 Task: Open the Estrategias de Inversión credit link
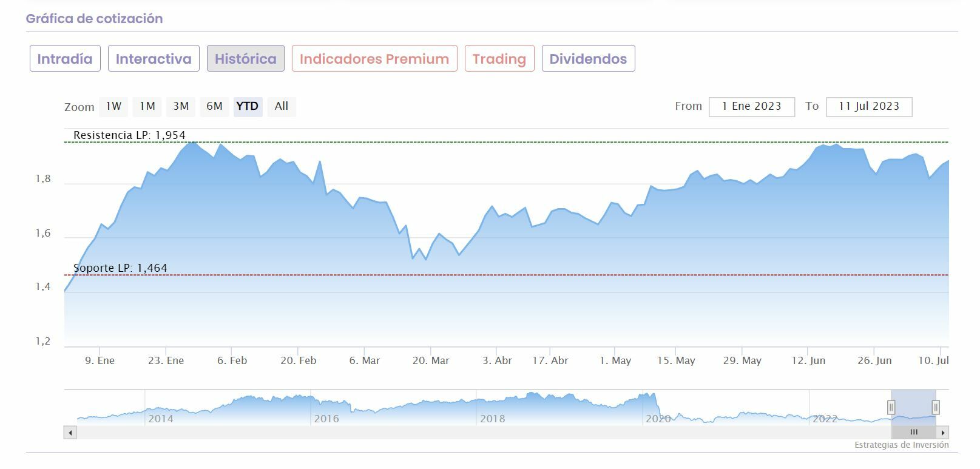coord(901,445)
